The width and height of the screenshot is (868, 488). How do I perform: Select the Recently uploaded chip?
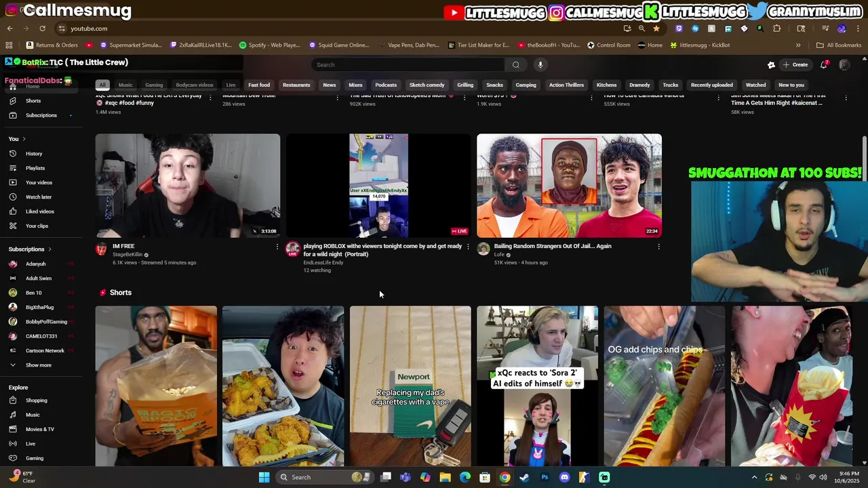coord(712,85)
